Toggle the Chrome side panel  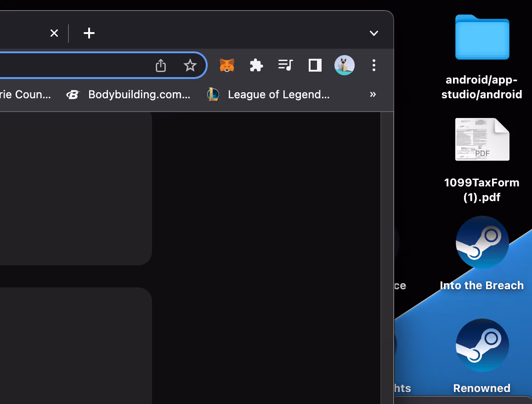[x=315, y=65]
